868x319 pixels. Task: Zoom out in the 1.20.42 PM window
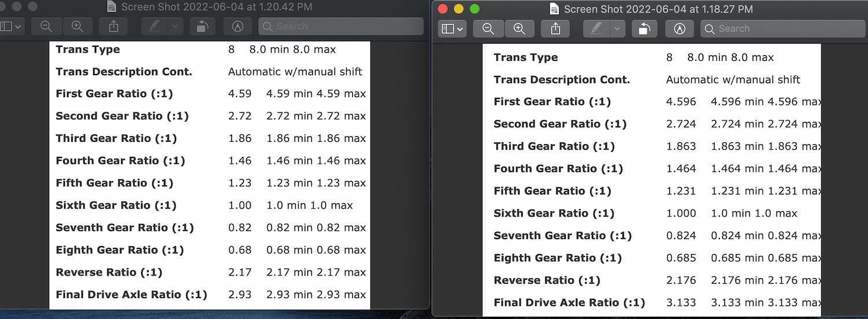(46, 26)
